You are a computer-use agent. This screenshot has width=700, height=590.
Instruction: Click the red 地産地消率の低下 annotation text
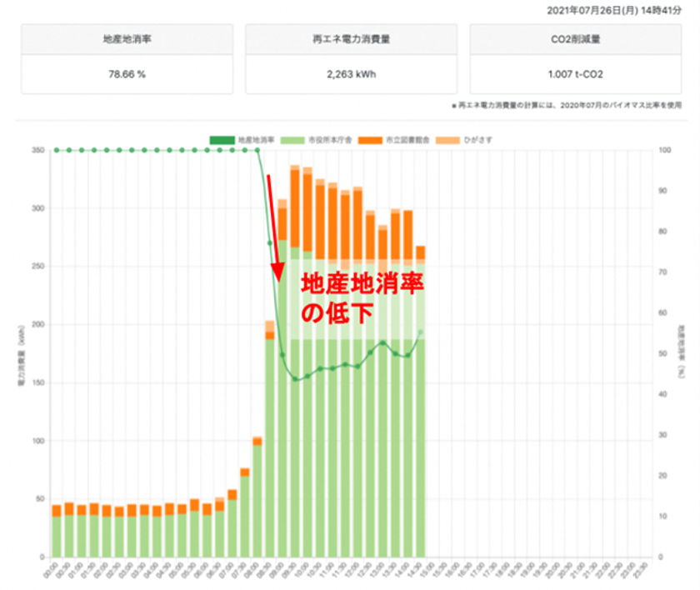(362, 298)
